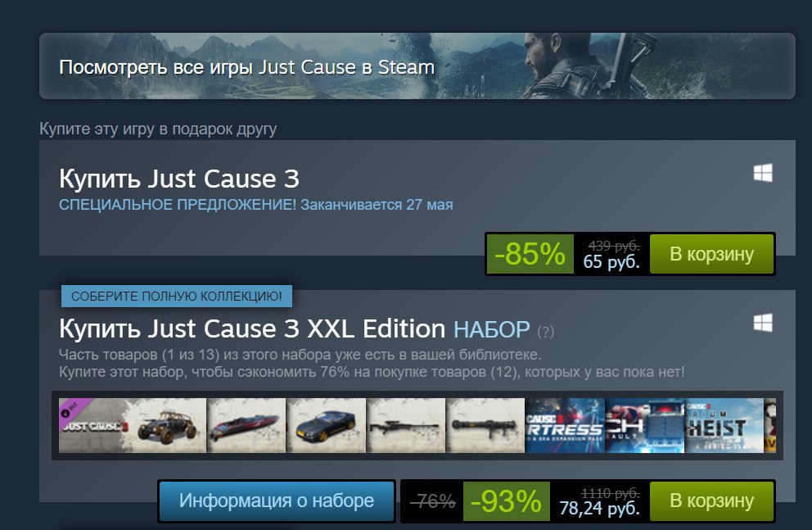Click the Windows icon beside XXL Edition
The height and width of the screenshot is (530, 812).
point(763,322)
